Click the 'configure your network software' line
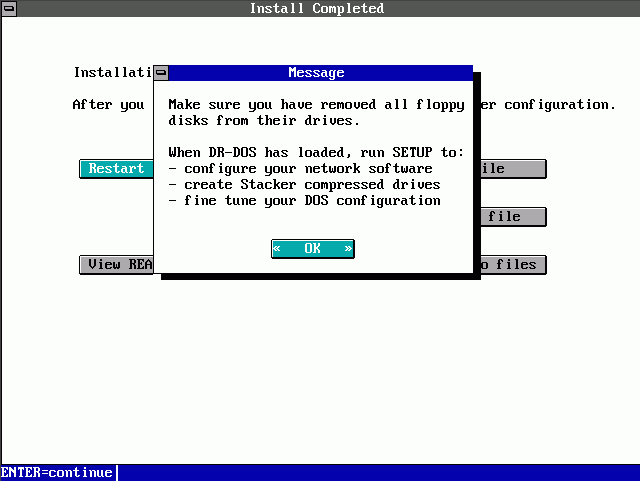Viewport: 640px width, 481px height. coord(300,169)
